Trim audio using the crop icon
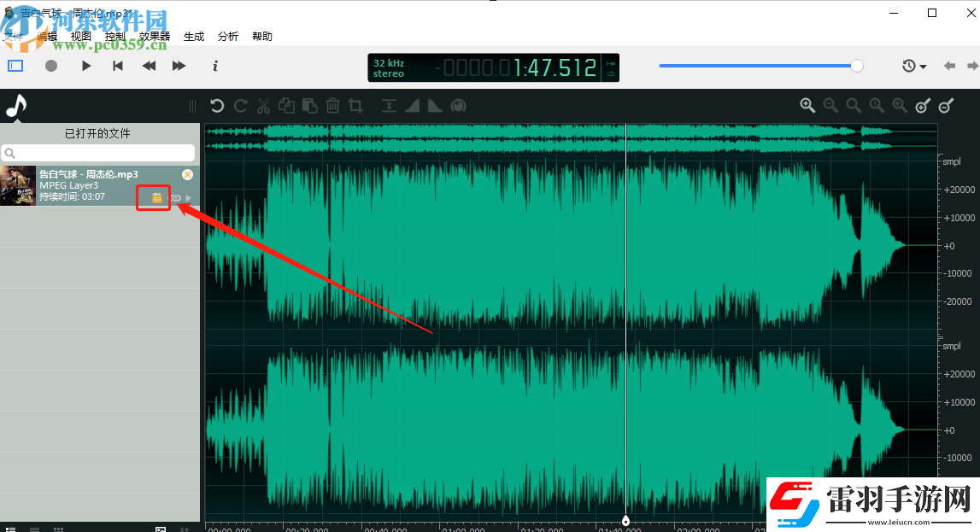Image resolution: width=980 pixels, height=532 pixels. coord(356,105)
